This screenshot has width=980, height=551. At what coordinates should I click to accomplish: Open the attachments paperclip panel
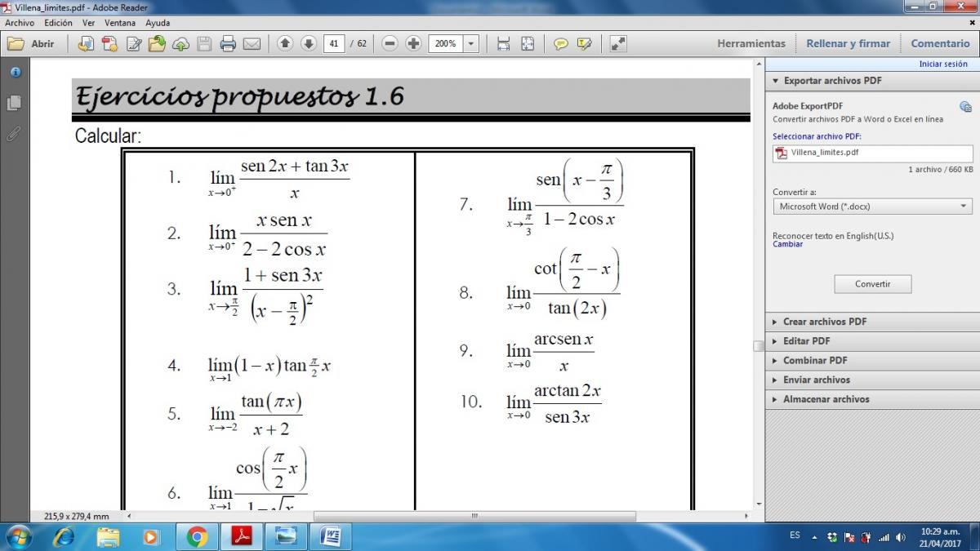click(14, 134)
